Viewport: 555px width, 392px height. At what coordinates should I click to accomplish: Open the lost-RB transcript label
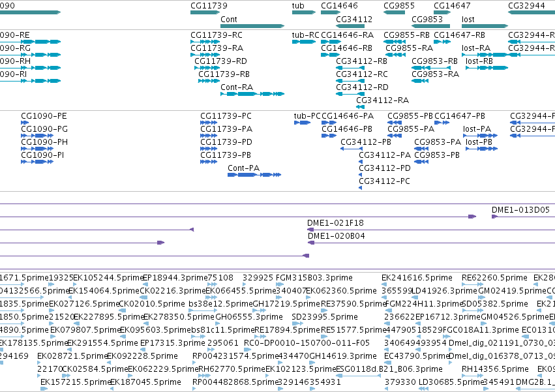[479, 61]
